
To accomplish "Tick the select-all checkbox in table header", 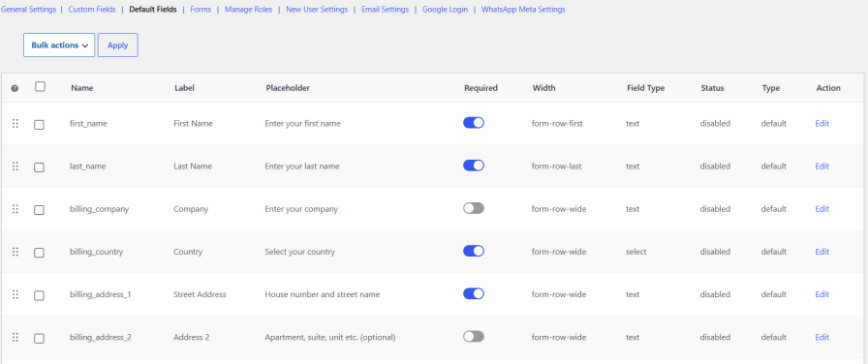I will (40, 87).
